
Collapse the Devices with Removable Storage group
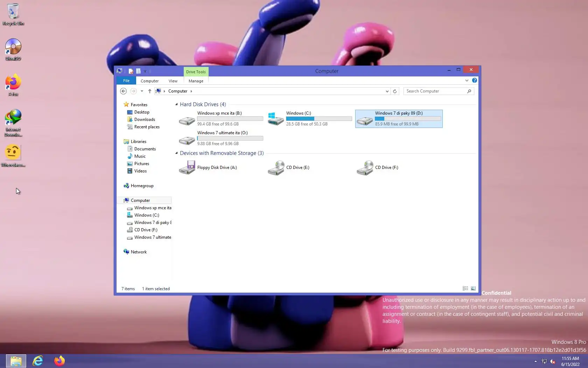[x=176, y=153]
